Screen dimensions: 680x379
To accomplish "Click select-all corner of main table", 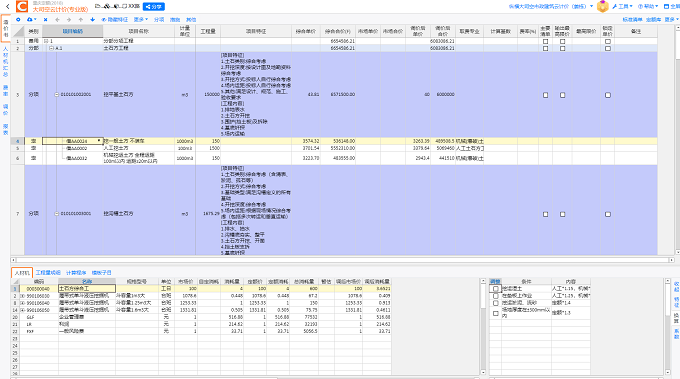I will click(x=18, y=31).
